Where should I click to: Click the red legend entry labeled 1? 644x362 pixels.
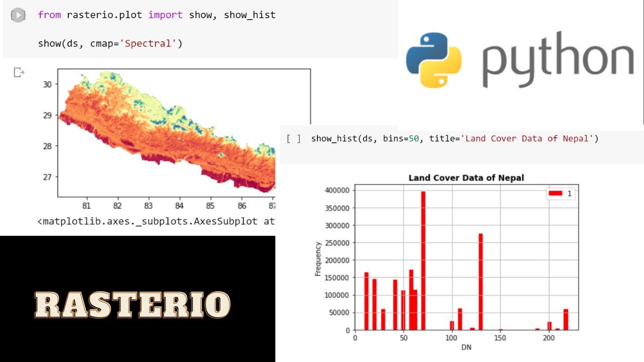(561, 194)
